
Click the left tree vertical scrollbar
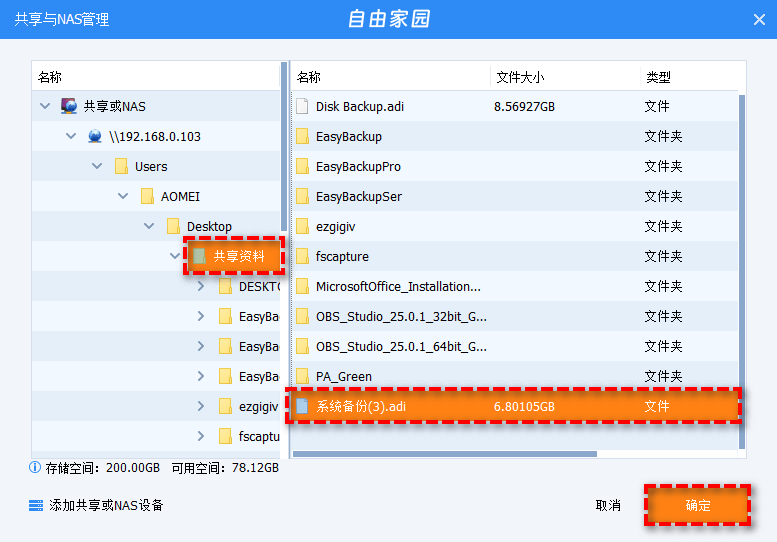[284, 146]
